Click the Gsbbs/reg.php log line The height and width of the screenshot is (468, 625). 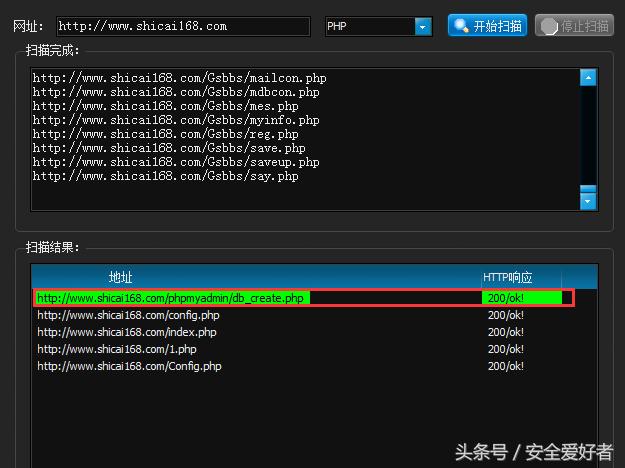(x=165, y=134)
